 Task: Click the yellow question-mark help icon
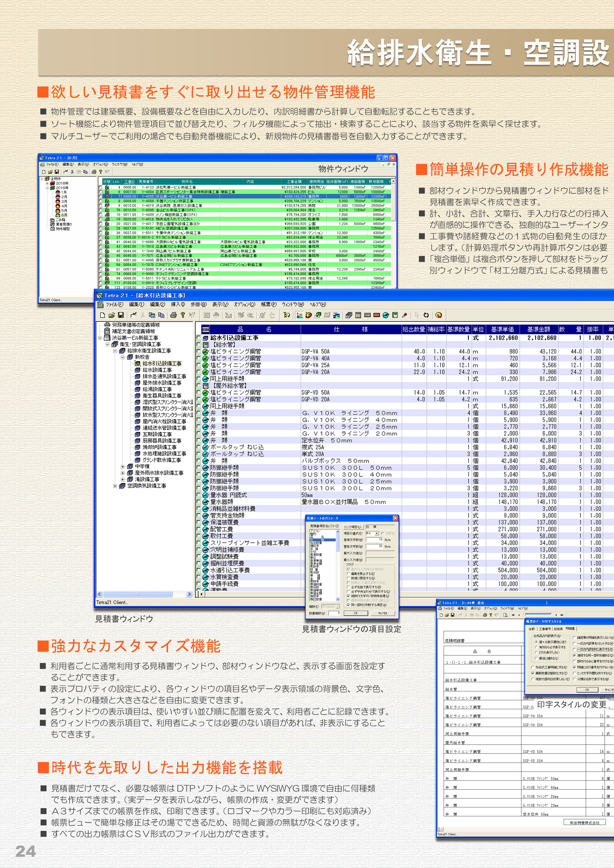[x=183, y=315]
